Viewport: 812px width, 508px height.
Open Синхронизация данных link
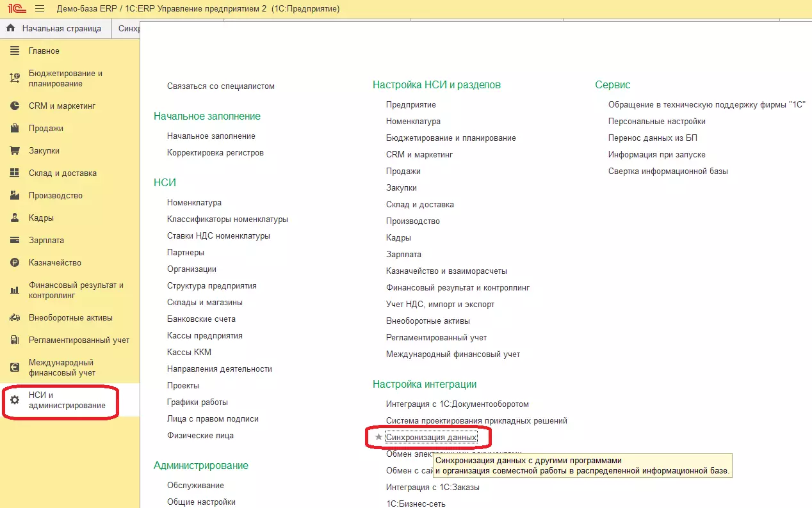[432, 438]
